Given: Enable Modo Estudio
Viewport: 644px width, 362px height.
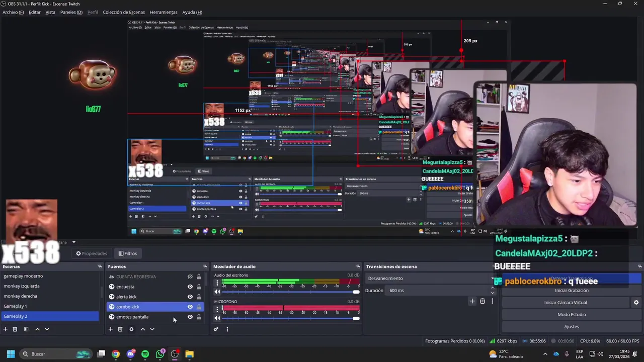Looking at the screenshot, I should (x=572, y=315).
